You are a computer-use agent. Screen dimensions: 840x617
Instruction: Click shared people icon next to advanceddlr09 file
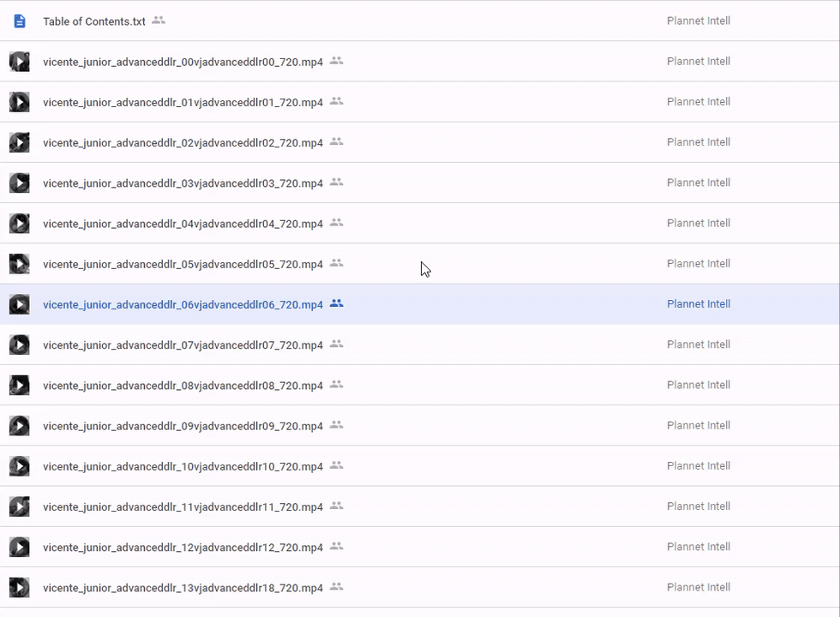337,425
